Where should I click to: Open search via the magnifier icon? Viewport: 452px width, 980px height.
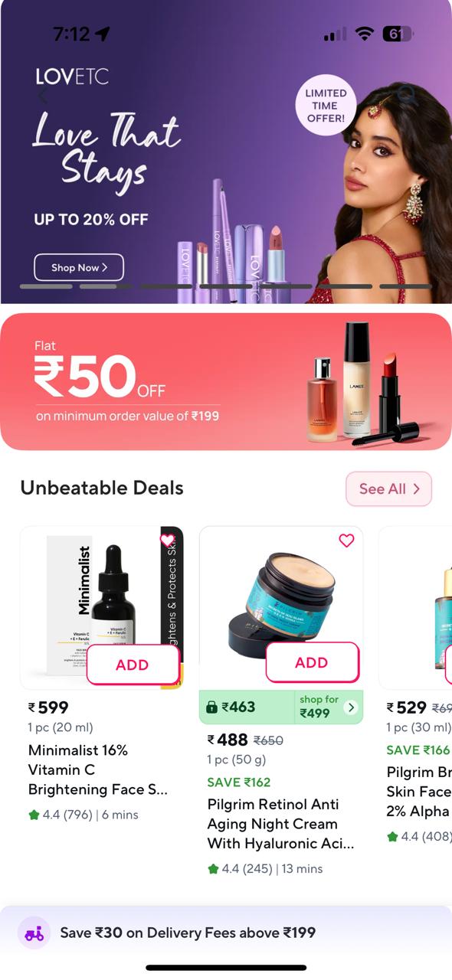point(407,95)
